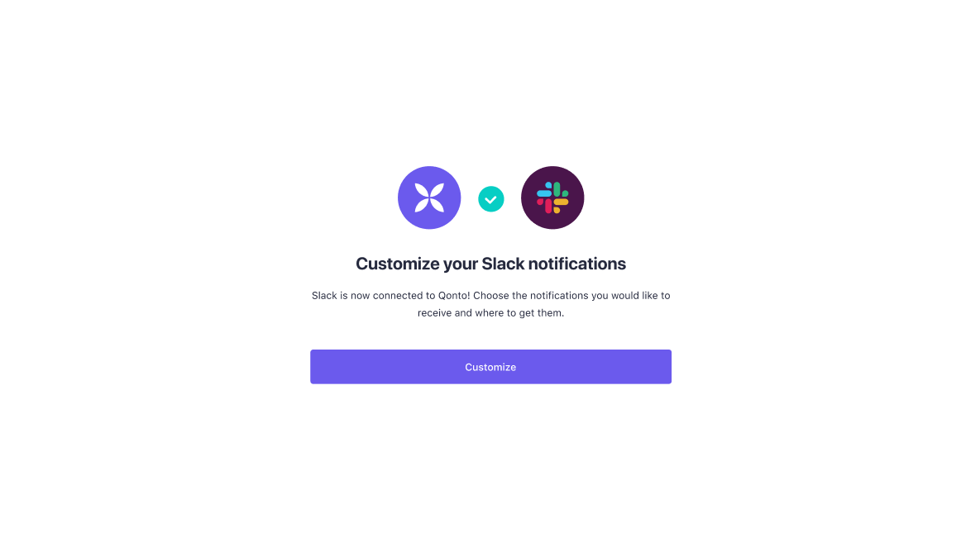Click the Customize button
Image resolution: width=980 pixels, height=552 pixels.
[x=490, y=367]
